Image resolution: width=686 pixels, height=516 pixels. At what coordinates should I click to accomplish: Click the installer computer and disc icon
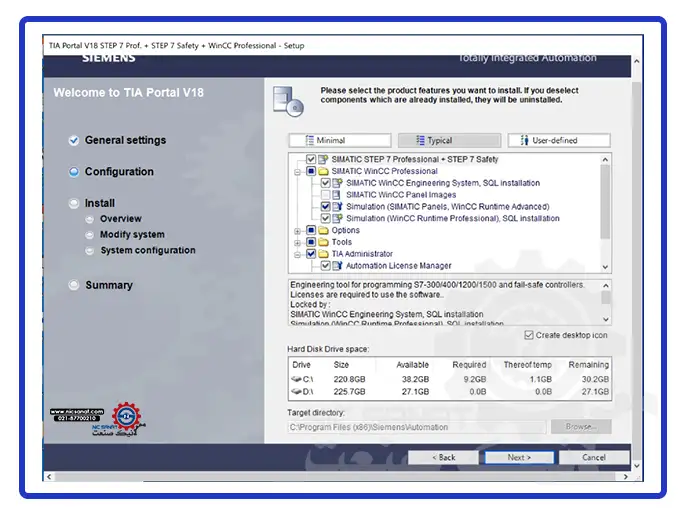point(288,102)
